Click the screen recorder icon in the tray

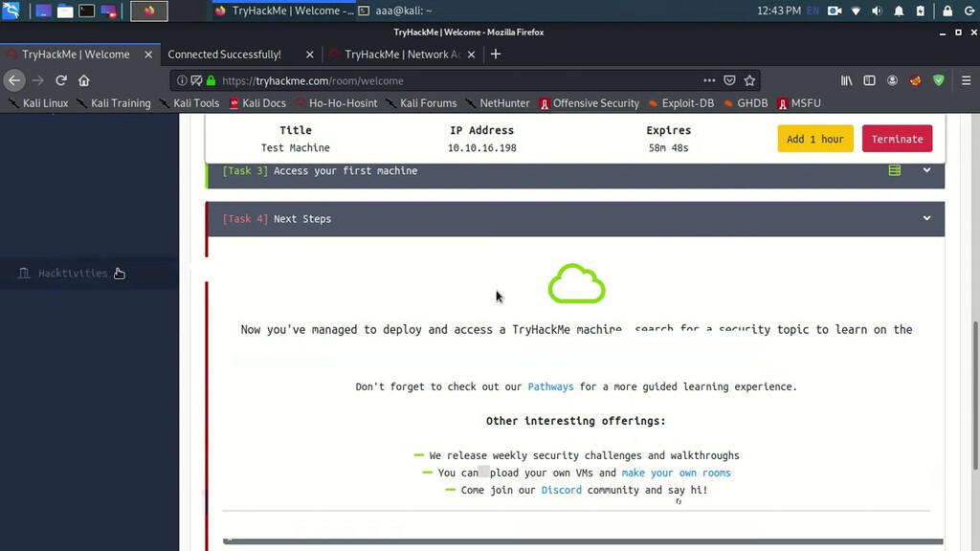(835, 11)
